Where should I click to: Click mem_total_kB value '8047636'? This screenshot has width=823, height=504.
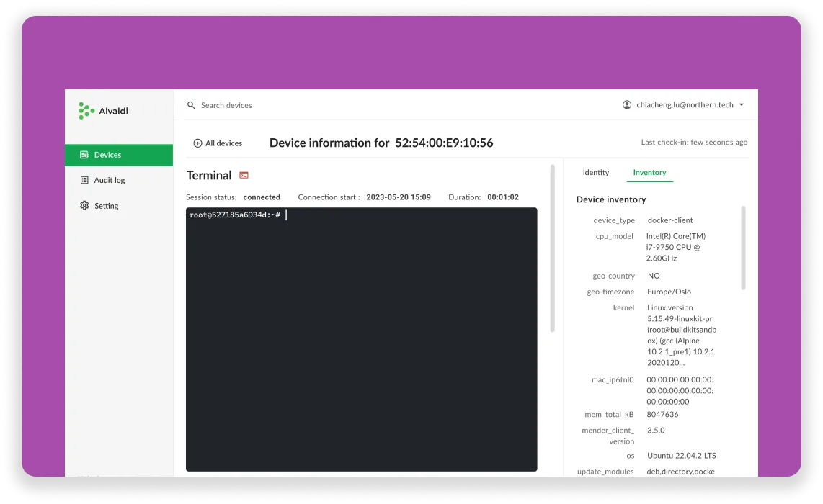[x=662, y=414]
